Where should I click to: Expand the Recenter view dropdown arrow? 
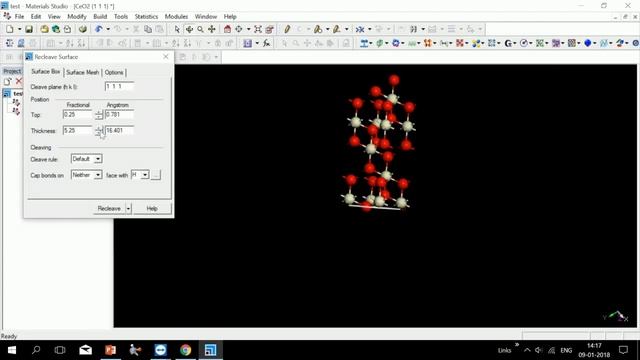click(248, 29)
